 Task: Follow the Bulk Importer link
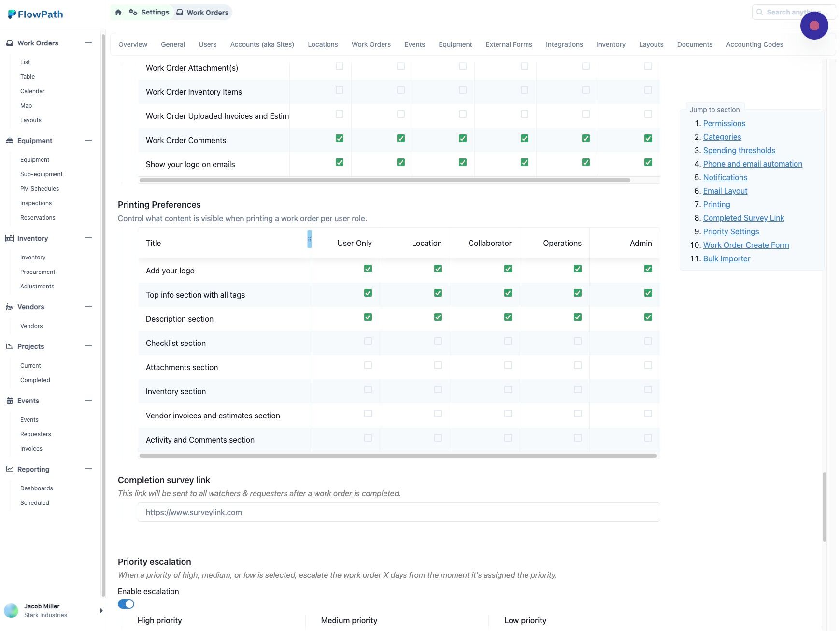coord(726,258)
